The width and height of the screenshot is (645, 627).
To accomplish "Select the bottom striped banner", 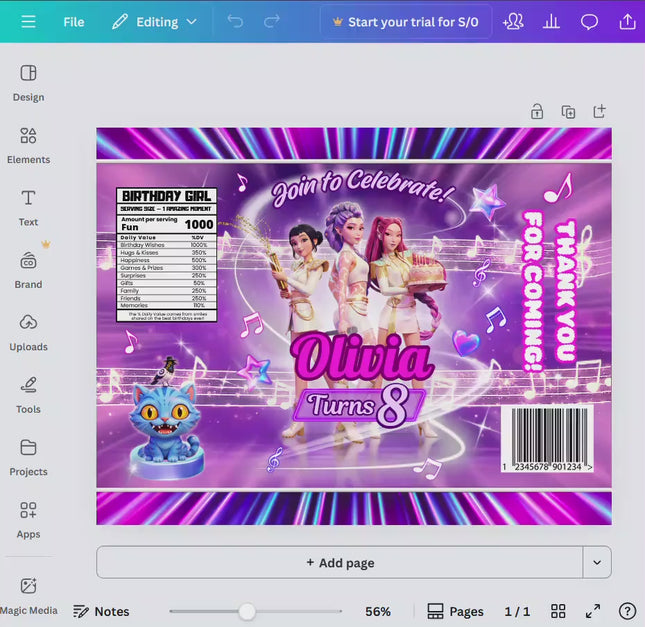I will coord(354,508).
